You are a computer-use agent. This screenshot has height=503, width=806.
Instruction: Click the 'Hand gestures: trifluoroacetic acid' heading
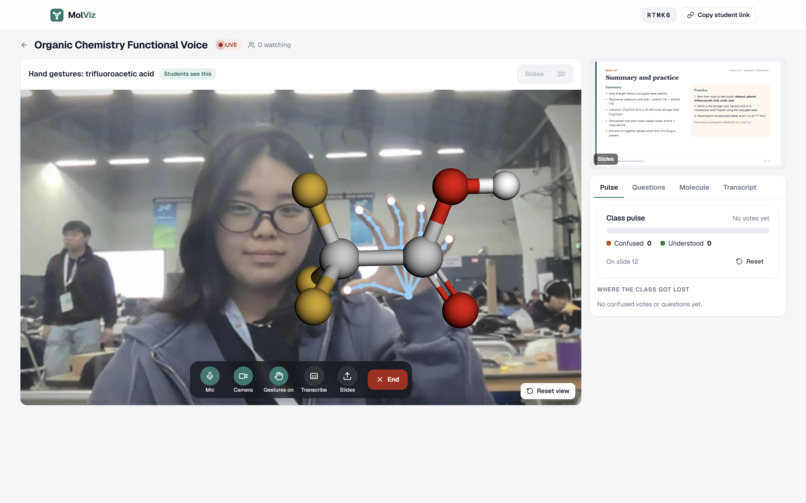91,74
